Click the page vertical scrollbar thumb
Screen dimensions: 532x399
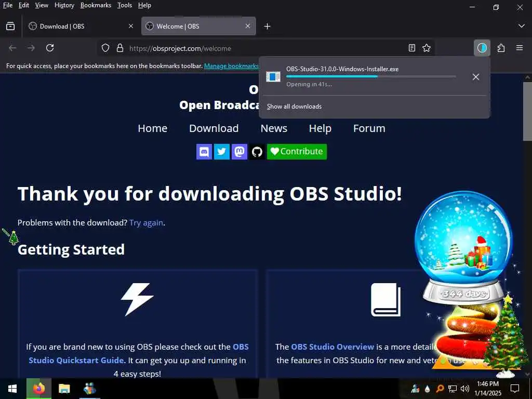527,111
